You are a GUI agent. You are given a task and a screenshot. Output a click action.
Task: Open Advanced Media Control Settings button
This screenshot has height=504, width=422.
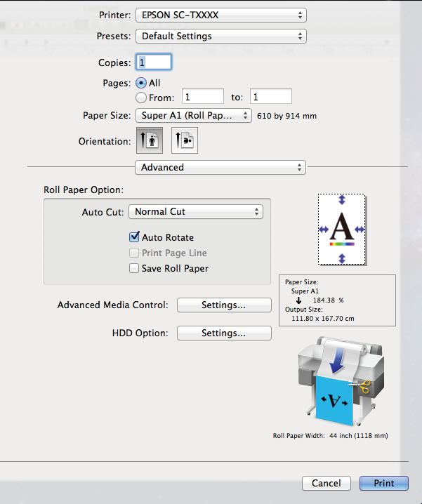pos(224,305)
